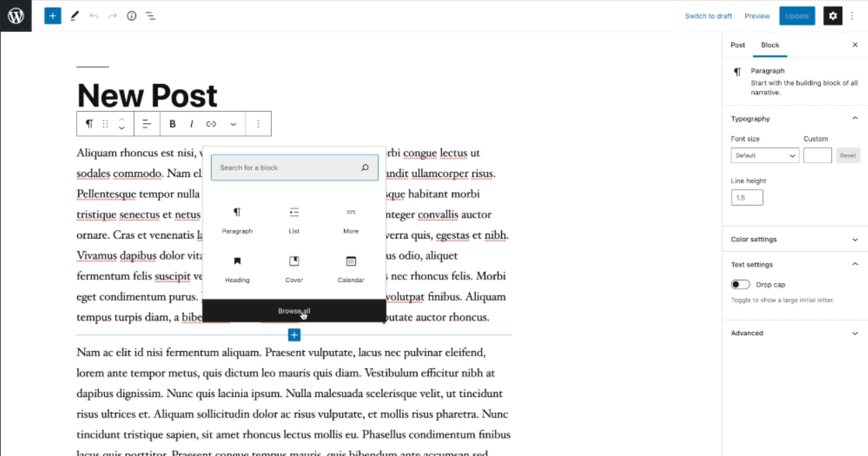Focus the Search for a block field
868x456 pixels.
tap(295, 168)
